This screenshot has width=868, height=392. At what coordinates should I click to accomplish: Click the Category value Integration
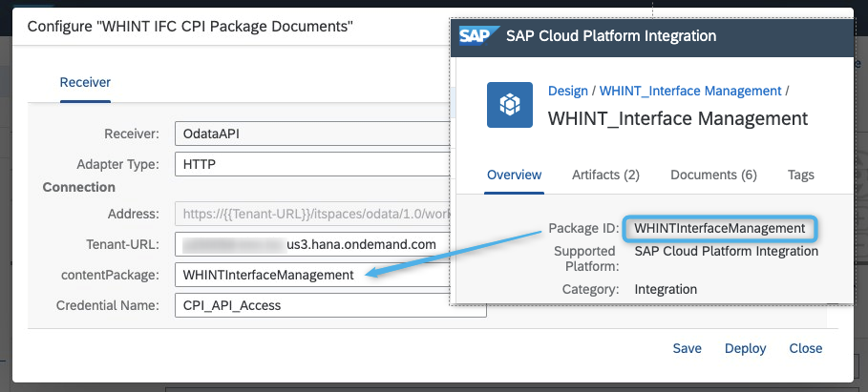coord(666,289)
